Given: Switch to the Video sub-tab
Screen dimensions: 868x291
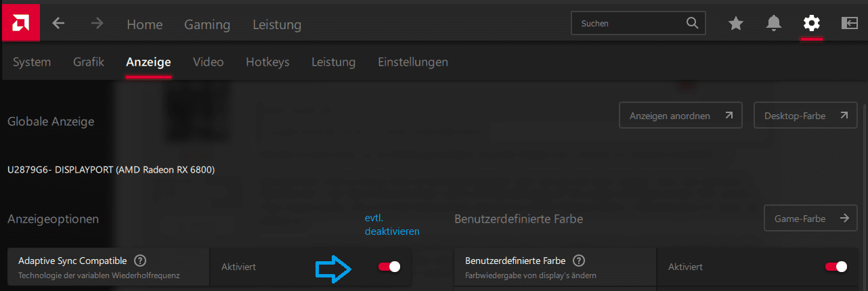Looking at the screenshot, I should (209, 62).
